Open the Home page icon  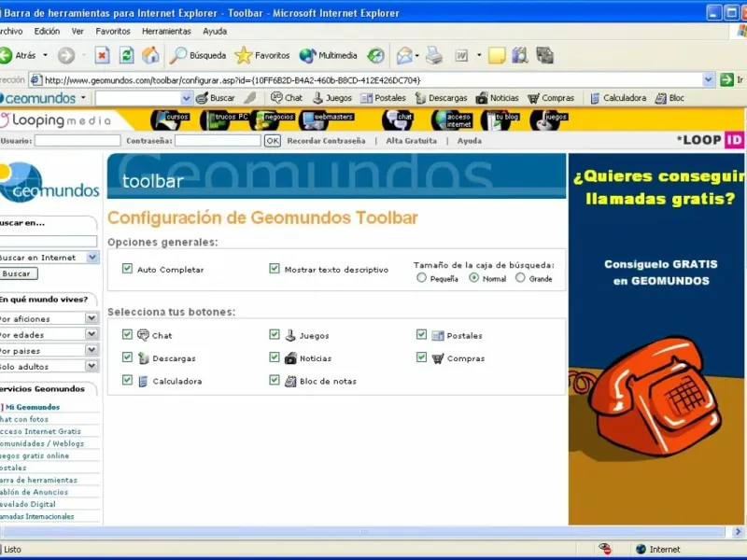150,56
